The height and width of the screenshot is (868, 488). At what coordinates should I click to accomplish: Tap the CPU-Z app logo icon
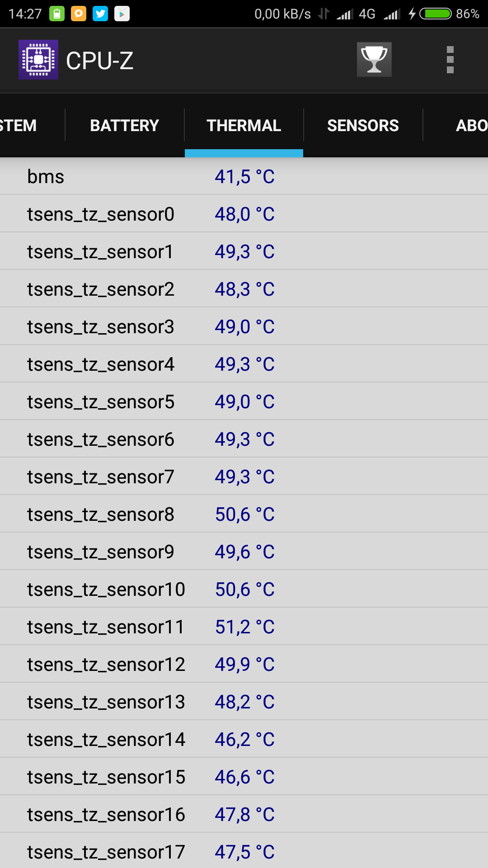tap(38, 60)
